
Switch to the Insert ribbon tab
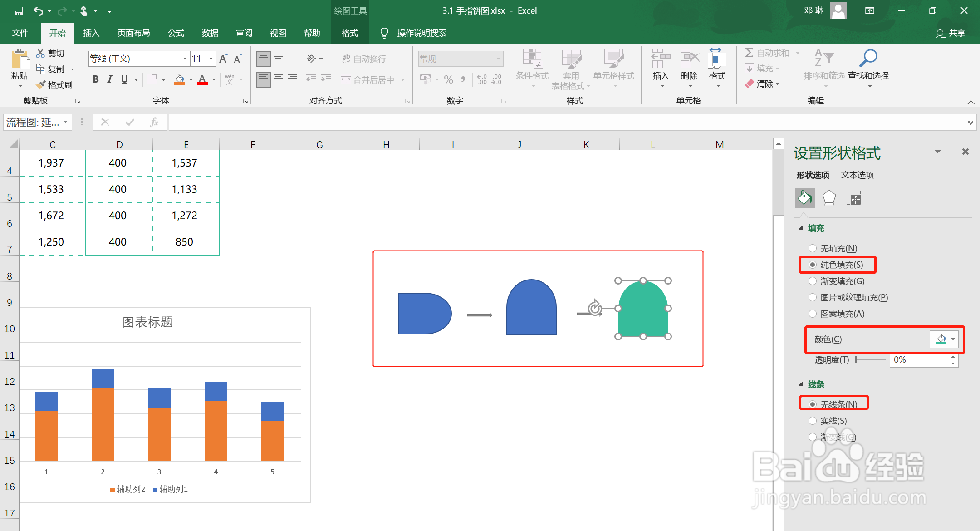click(x=91, y=33)
